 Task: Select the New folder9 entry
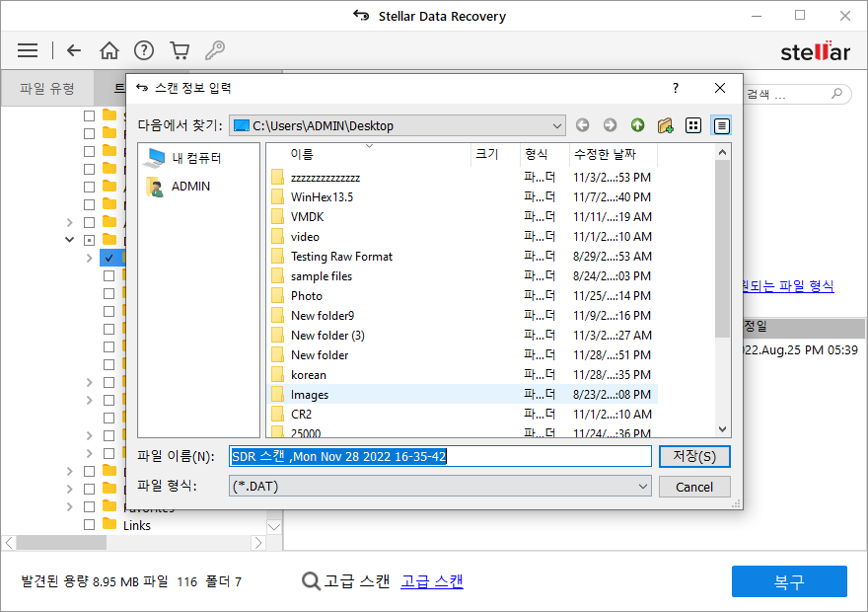click(x=323, y=316)
